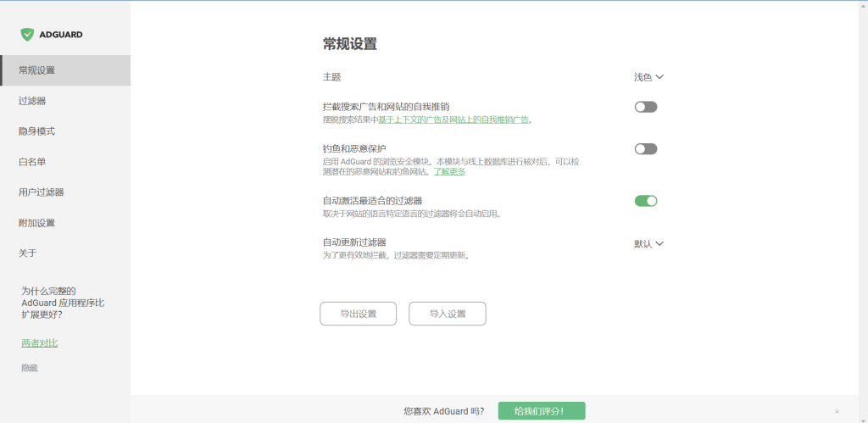
Task: Click the 取决于网站的语言 description text
Action: (x=412, y=214)
